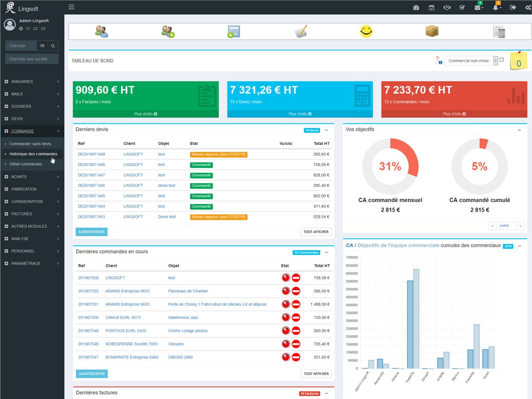Screen dimensions: 532x399
Task: Click the Chercher une société search field
Action: [31, 58]
